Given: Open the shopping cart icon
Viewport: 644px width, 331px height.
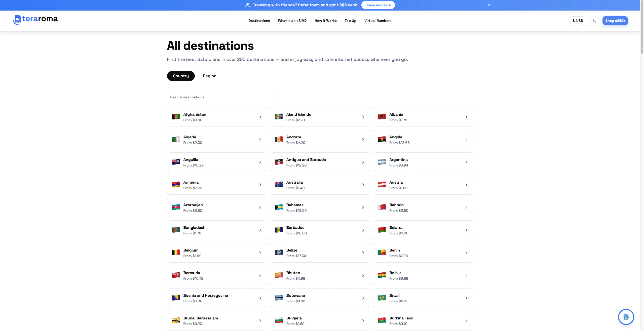Looking at the screenshot, I should (594, 21).
